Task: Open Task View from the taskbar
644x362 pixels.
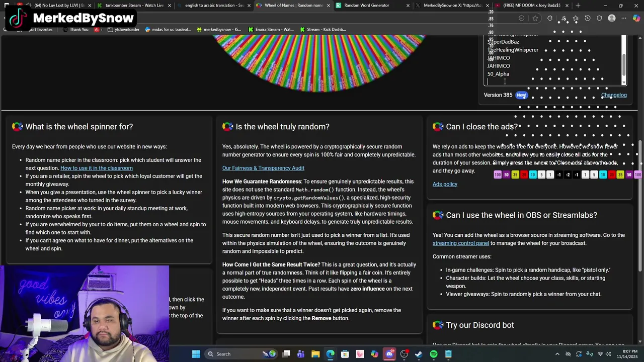Action: 286,354
